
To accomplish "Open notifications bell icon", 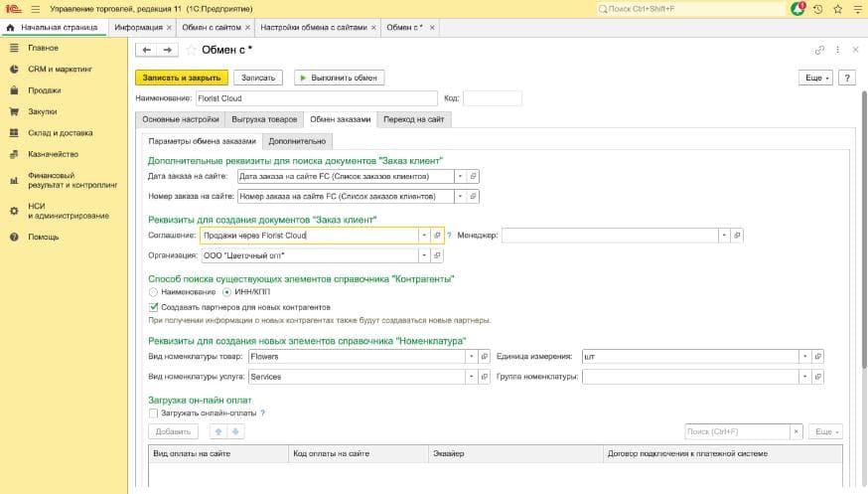I will click(x=797, y=9).
